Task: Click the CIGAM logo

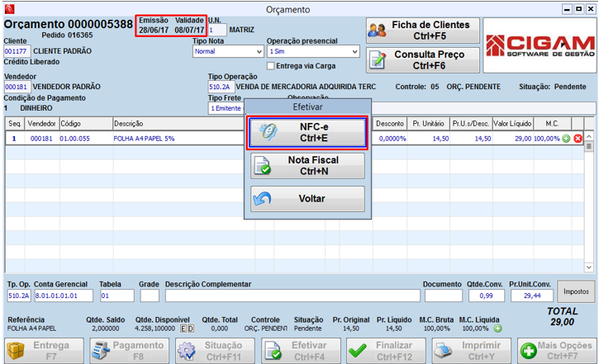Action: click(x=540, y=45)
